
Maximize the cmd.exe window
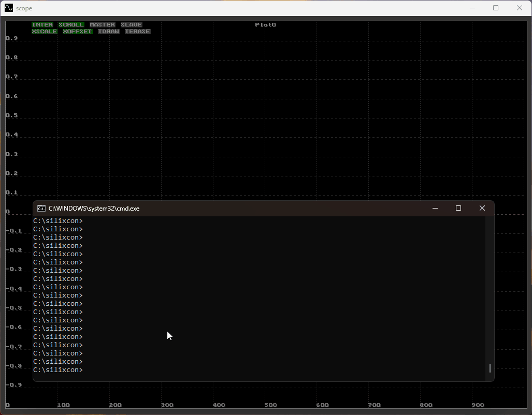pos(458,208)
